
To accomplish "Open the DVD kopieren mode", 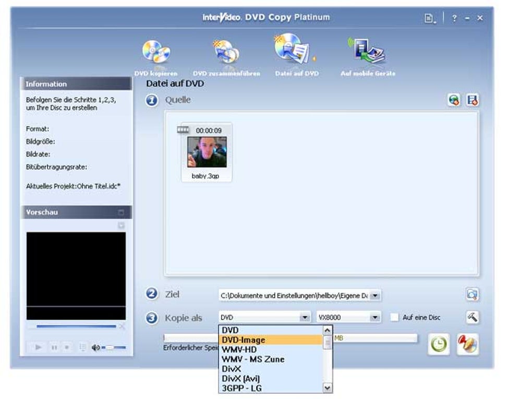I will (156, 58).
